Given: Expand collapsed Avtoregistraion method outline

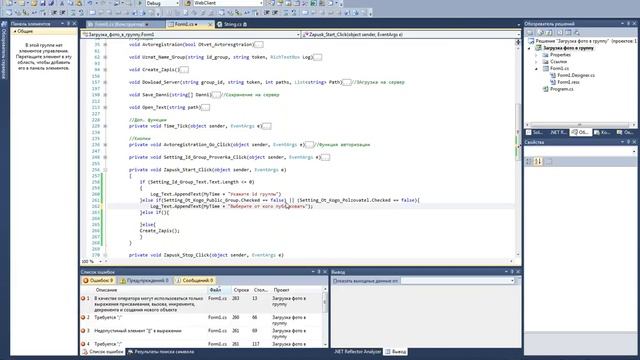Looking at the screenshot, I should coord(105,44).
